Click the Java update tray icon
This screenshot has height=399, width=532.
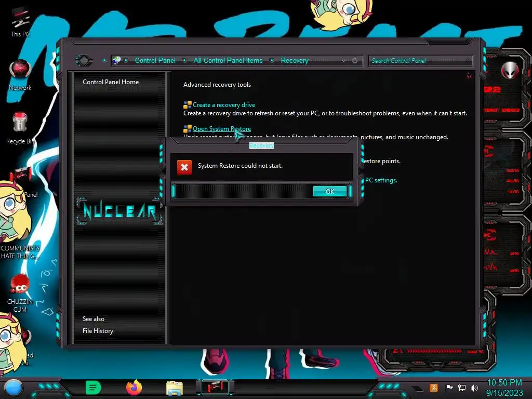point(434,388)
